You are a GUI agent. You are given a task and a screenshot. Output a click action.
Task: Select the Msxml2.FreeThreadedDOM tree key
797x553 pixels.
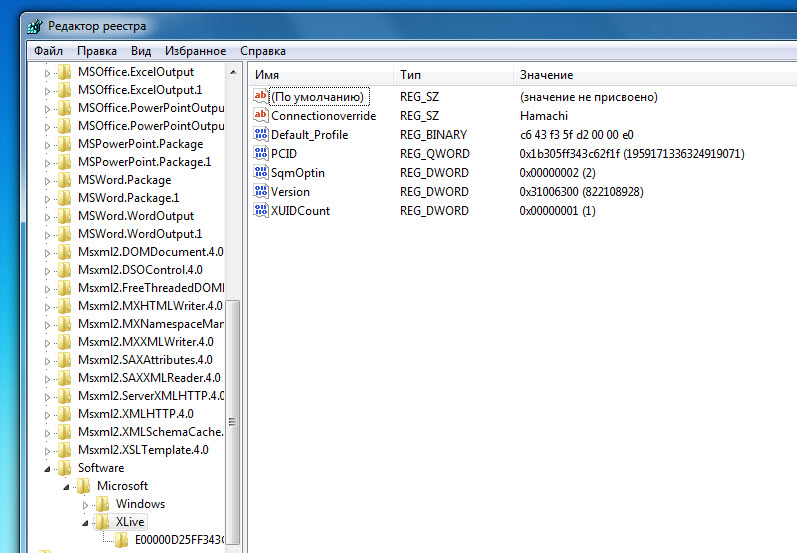[x=150, y=288]
